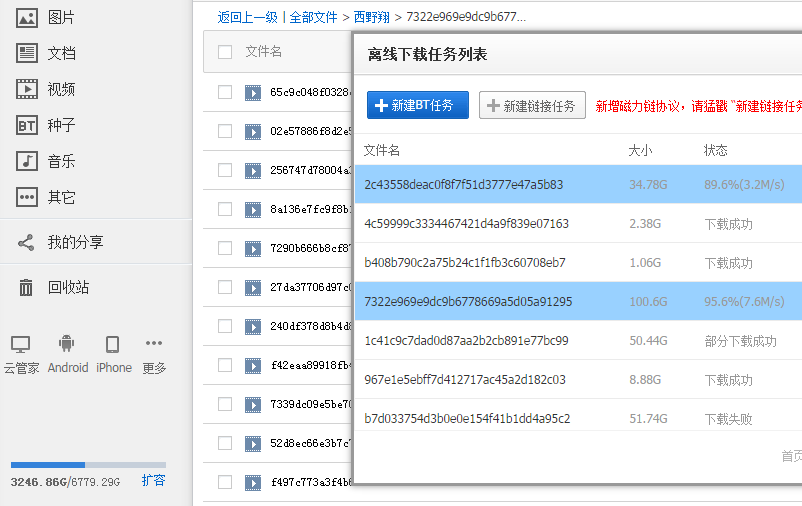Open 其它 (Other) files category

pos(27,197)
